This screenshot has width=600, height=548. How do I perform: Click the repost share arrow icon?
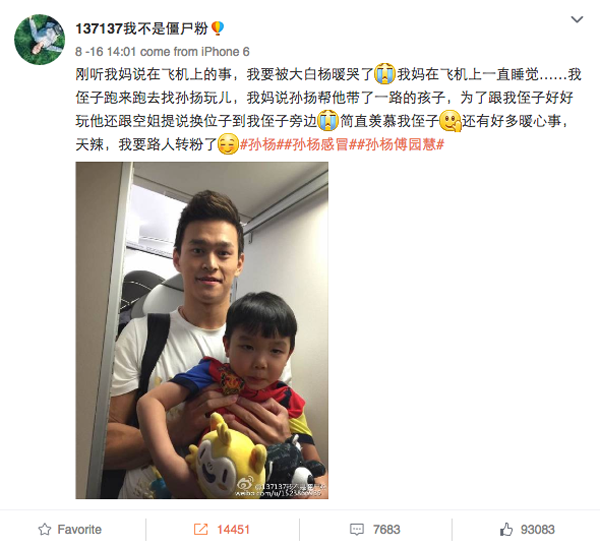201,529
